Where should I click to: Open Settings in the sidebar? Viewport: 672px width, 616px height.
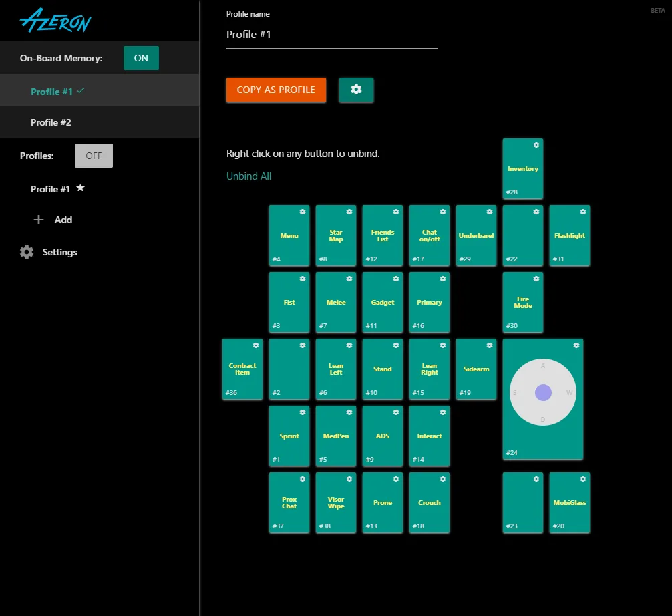48,252
